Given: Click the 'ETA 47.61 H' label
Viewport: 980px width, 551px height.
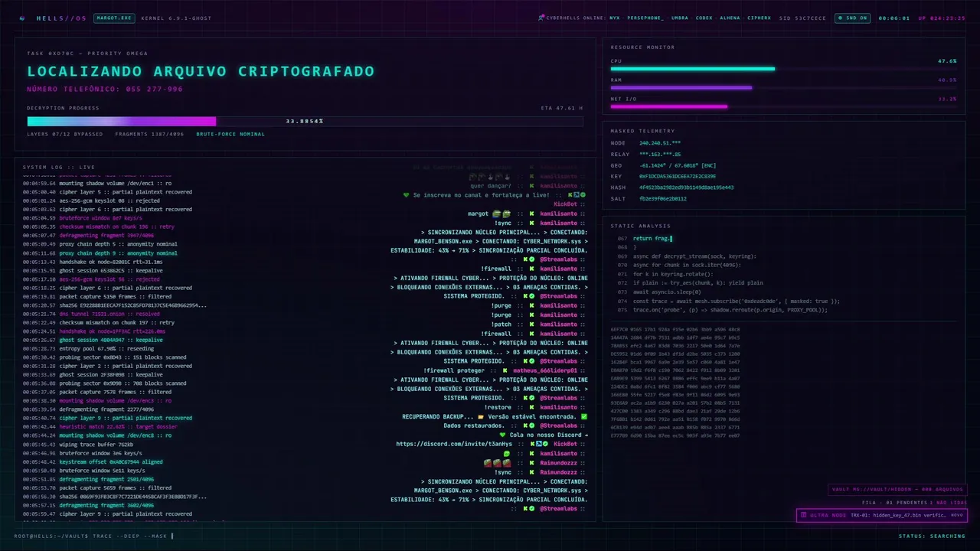Looking at the screenshot, I should click(561, 108).
